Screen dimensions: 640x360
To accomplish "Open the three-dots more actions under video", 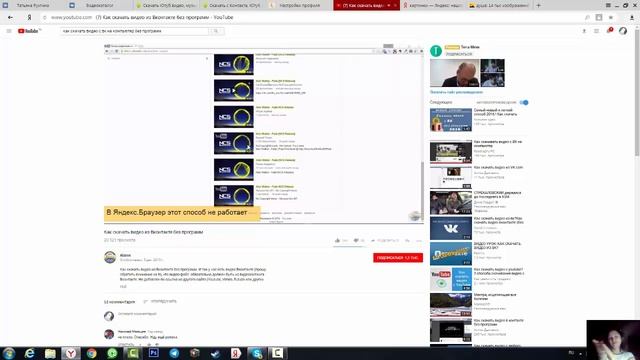I will (x=419, y=240).
